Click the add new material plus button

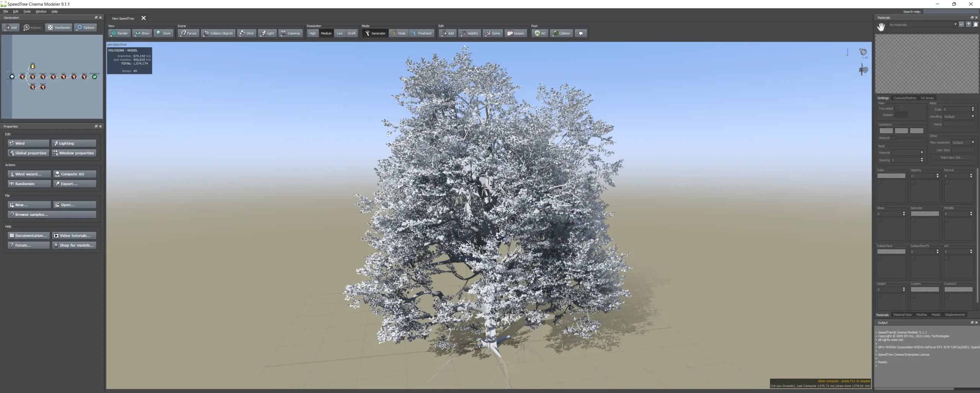coord(969,24)
